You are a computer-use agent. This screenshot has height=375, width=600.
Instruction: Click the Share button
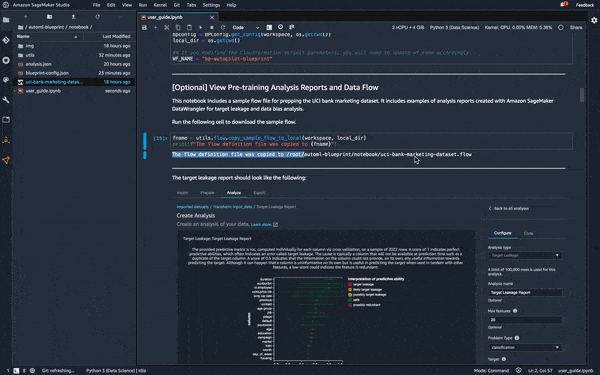pyautogui.click(x=576, y=28)
